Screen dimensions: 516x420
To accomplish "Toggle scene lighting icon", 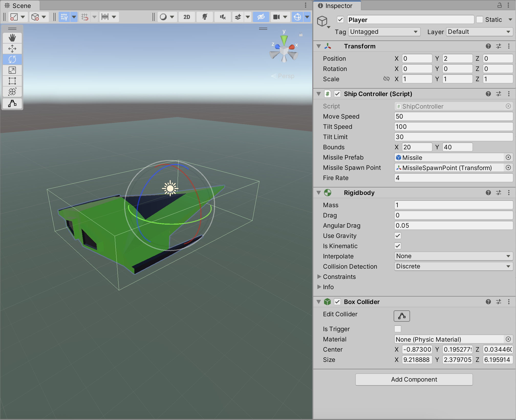I will [205, 17].
